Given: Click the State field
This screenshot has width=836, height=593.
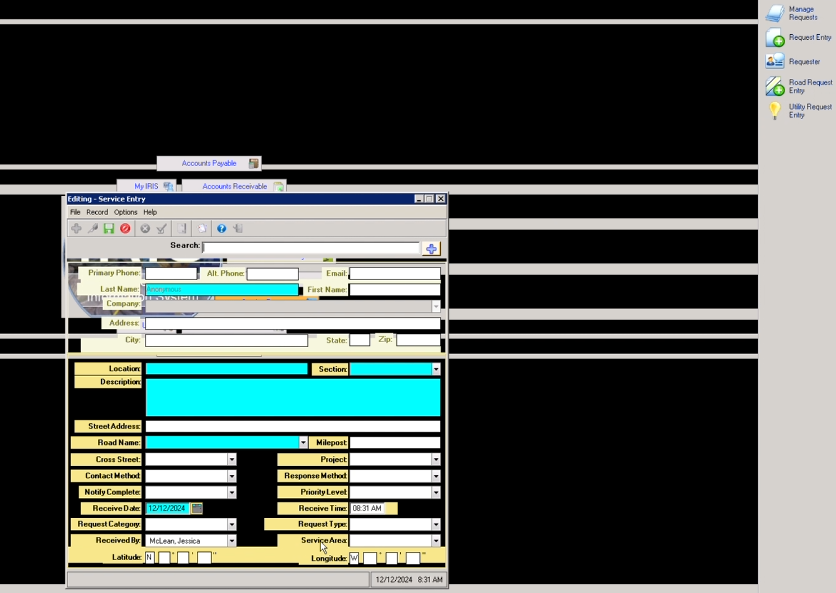Looking at the screenshot, I should (359, 340).
